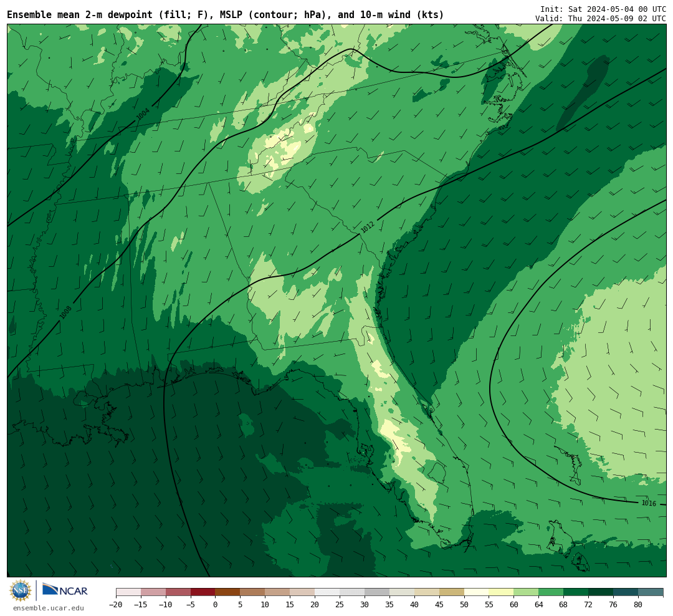Click the −10 colorbar tick label

tap(166, 605)
